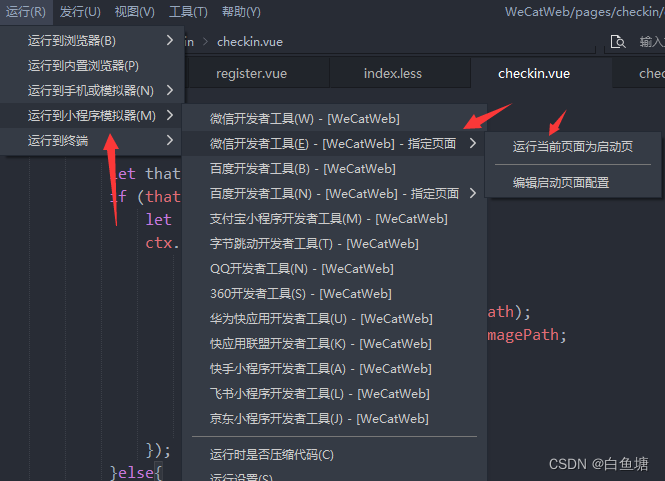The width and height of the screenshot is (665, 481).
Task: Open the 帮助(Y) menu
Action: click(x=241, y=12)
